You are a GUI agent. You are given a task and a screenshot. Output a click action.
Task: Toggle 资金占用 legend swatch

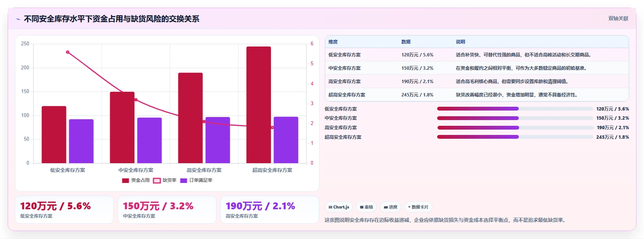(126, 181)
